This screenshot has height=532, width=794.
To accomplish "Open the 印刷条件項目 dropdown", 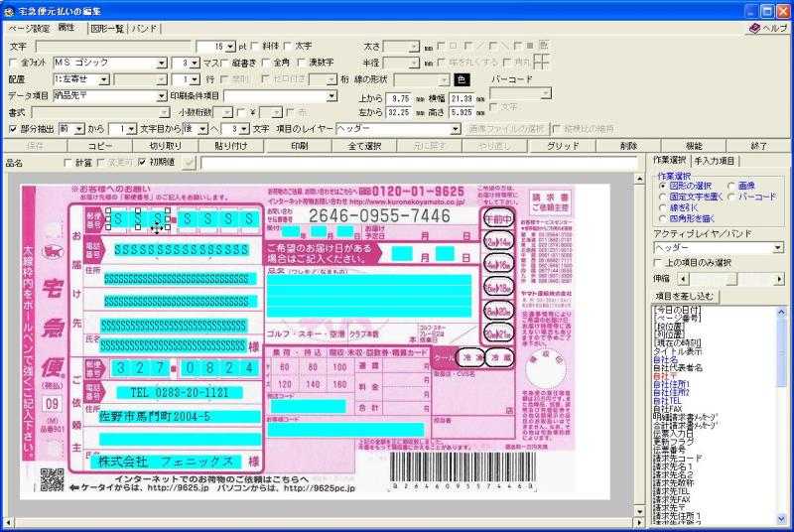I will point(331,95).
